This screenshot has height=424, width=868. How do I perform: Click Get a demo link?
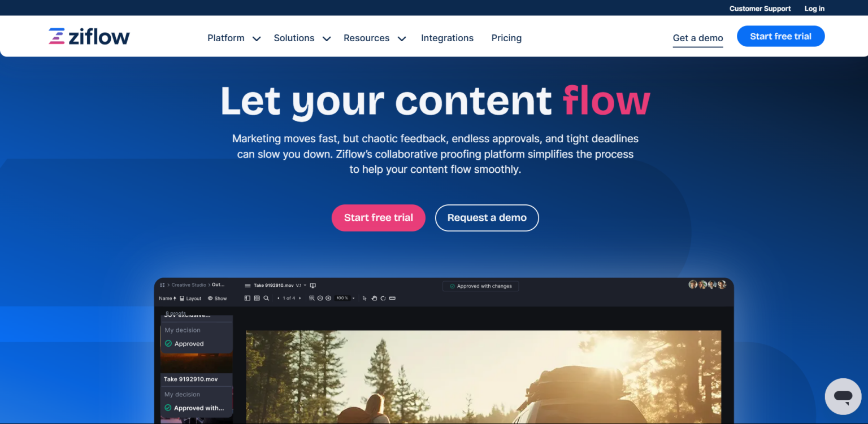(698, 38)
